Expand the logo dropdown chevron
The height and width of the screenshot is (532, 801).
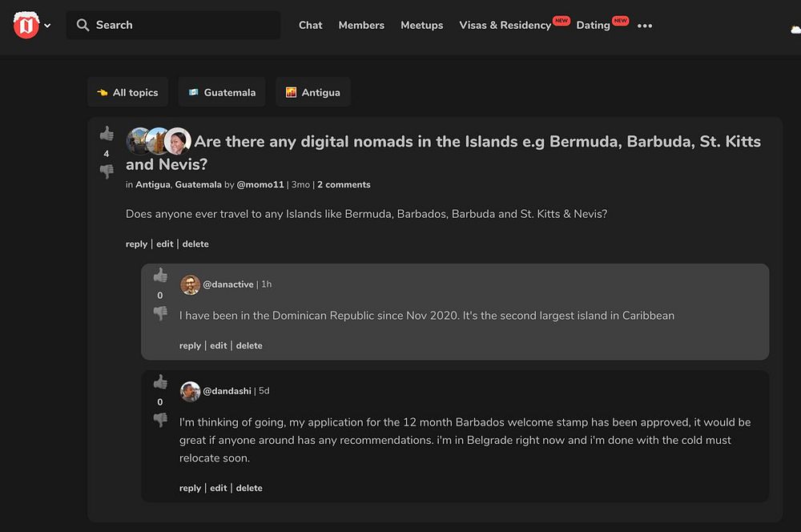(47, 25)
